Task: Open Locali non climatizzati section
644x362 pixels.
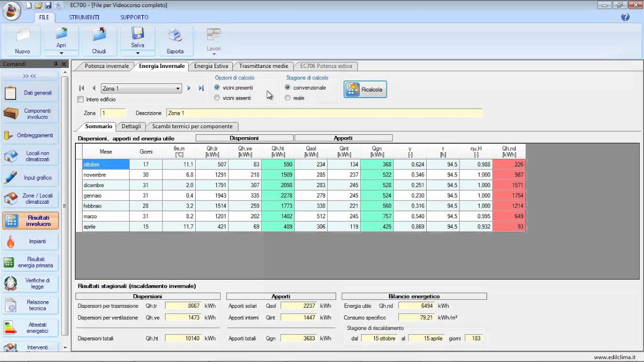Action: [31, 156]
